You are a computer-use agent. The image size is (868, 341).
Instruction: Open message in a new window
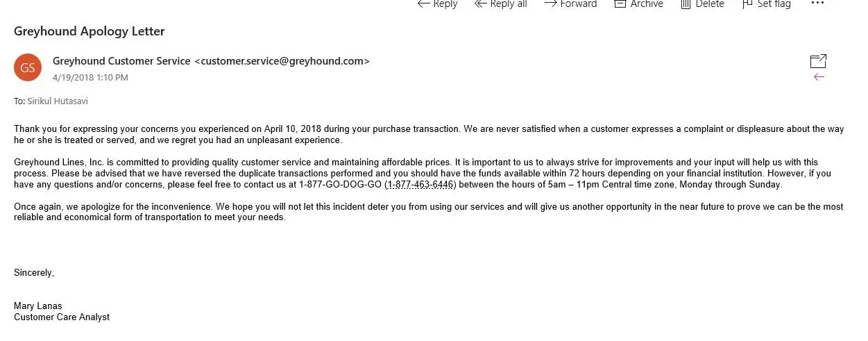(x=818, y=61)
